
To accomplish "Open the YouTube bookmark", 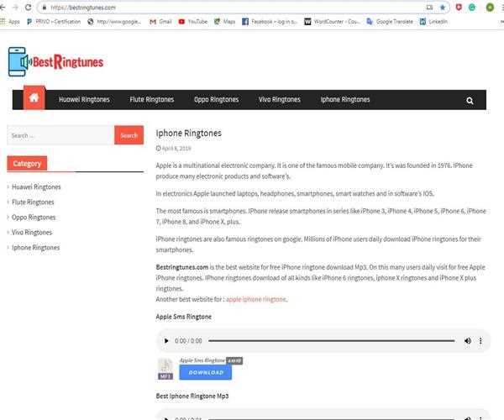I will coord(192,21).
